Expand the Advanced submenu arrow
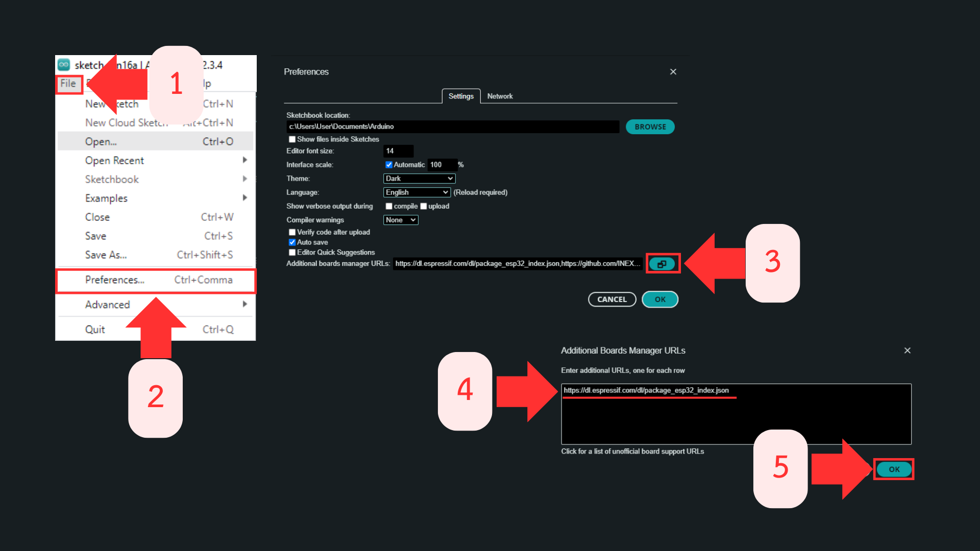The image size is (980, 551). pyautogui.click(x=245, y=304)
